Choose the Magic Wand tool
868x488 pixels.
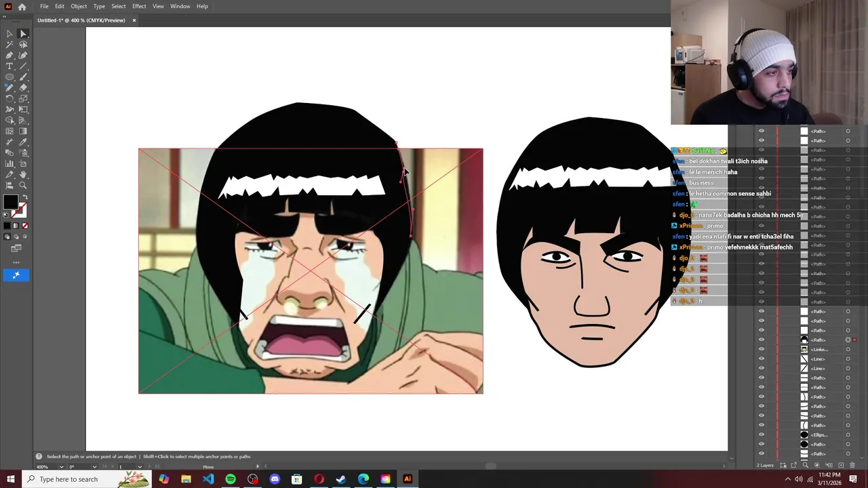tap(9, 44)
